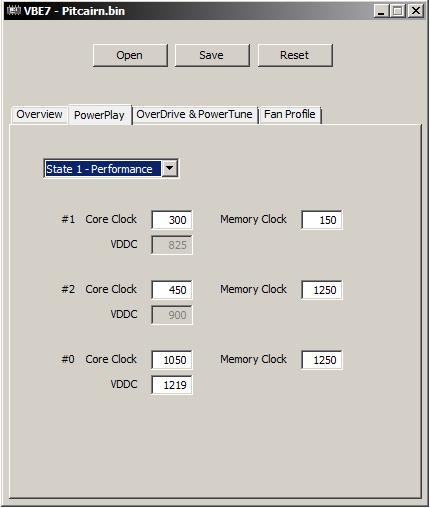Viewport: 430px width, 508px height.
Task: Click the VBE7 application icon in title bar
Action: tap(14, 11)
